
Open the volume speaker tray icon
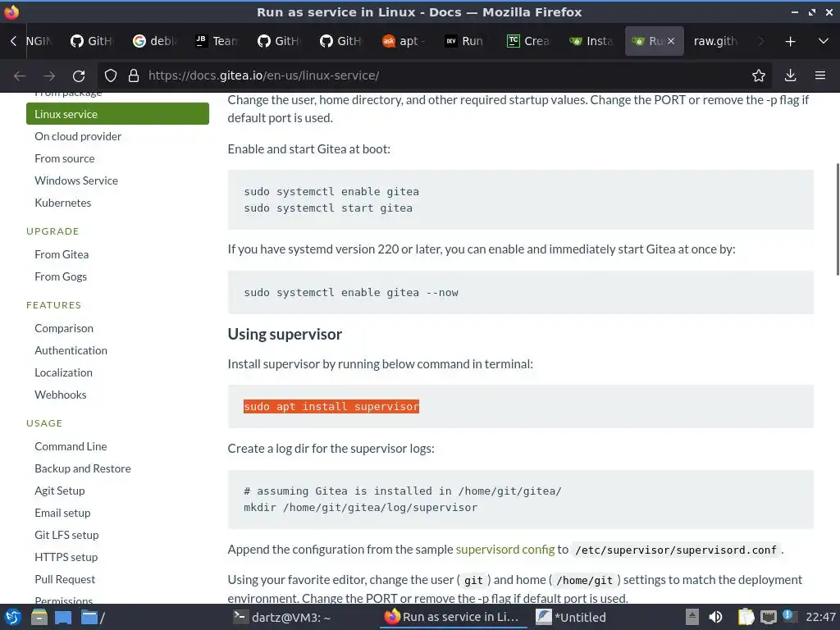pyautogui.click(x=715, y=617)
